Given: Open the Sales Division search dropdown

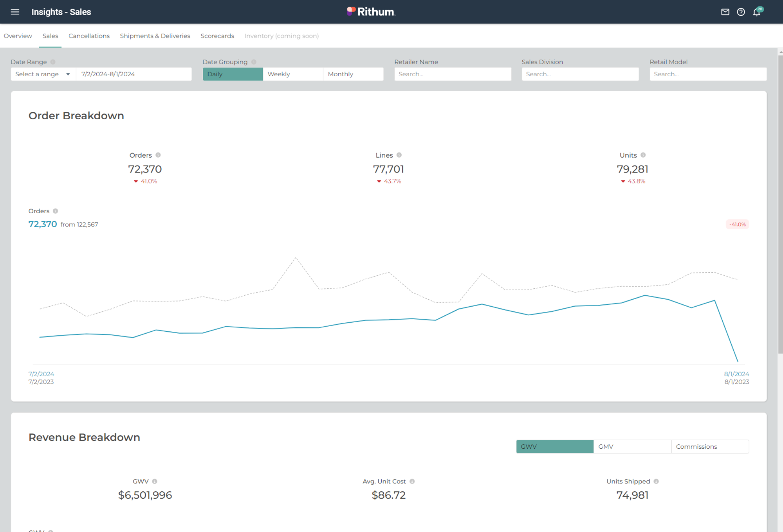Looking at the screenshot, I should click(x=580, y=74).
